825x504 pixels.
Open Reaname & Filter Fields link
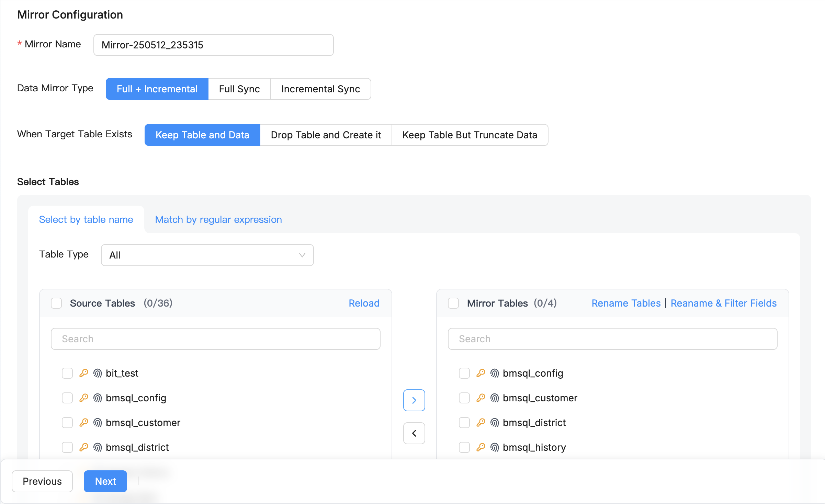tap(724, 303)
